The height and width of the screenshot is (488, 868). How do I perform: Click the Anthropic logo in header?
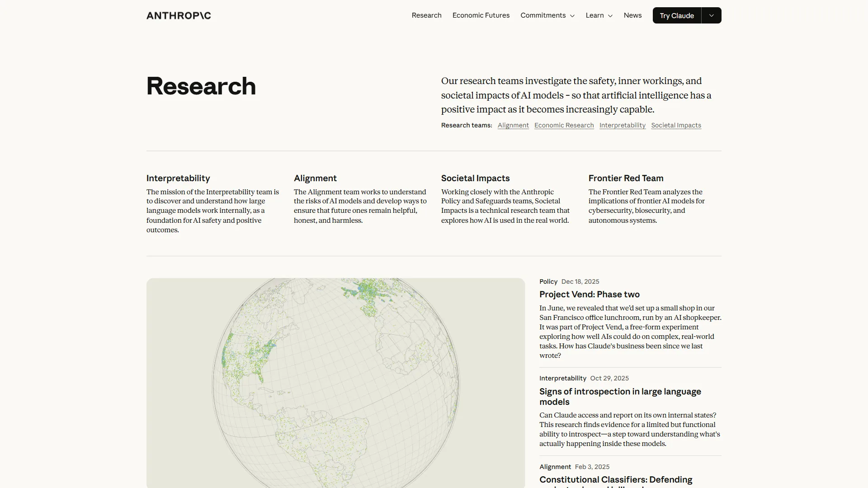[x=179, y=15]
